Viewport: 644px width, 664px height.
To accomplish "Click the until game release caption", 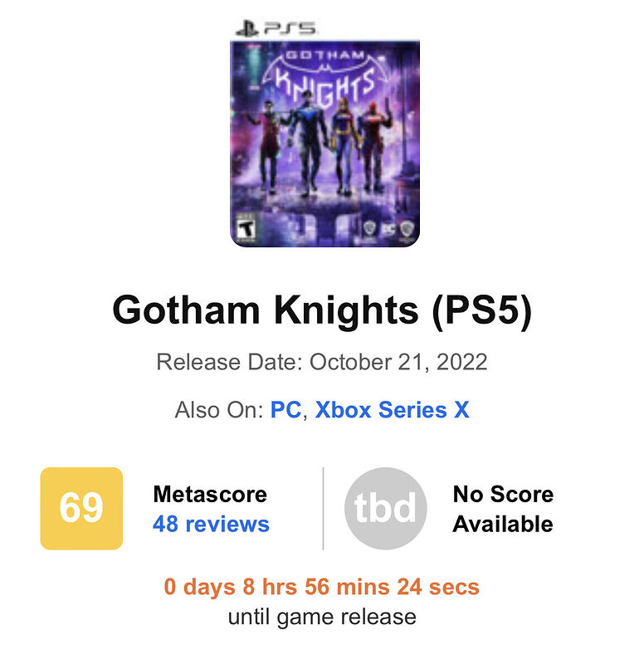I will [322, 617].
